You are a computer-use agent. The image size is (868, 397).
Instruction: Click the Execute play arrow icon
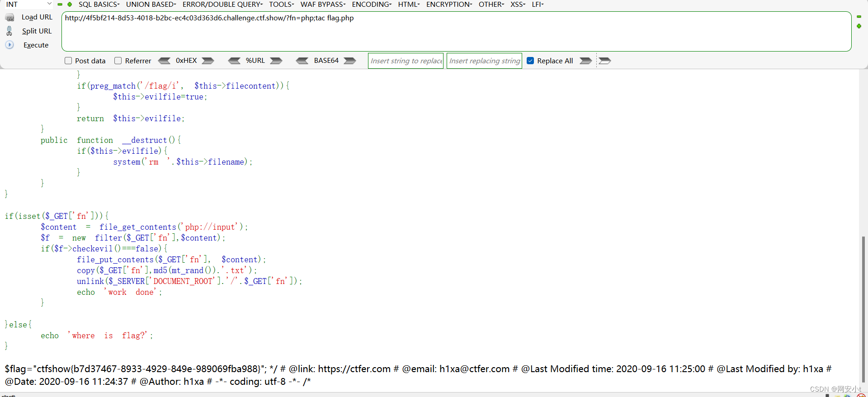coord(9,45)
